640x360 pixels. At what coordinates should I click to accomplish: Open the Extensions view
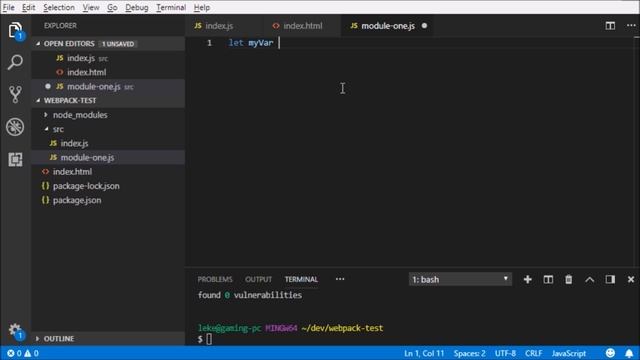15,159
